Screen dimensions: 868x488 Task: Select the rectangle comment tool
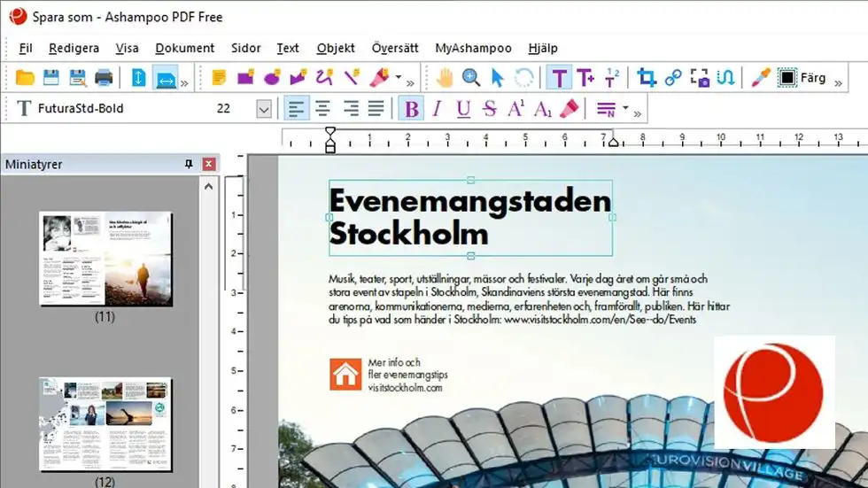coord(245,78)
